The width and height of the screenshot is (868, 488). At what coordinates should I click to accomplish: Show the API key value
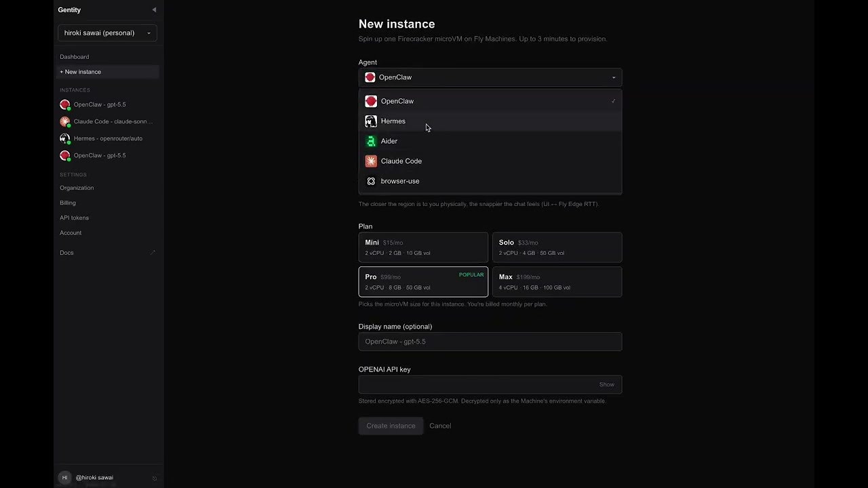tap(607, 384)
